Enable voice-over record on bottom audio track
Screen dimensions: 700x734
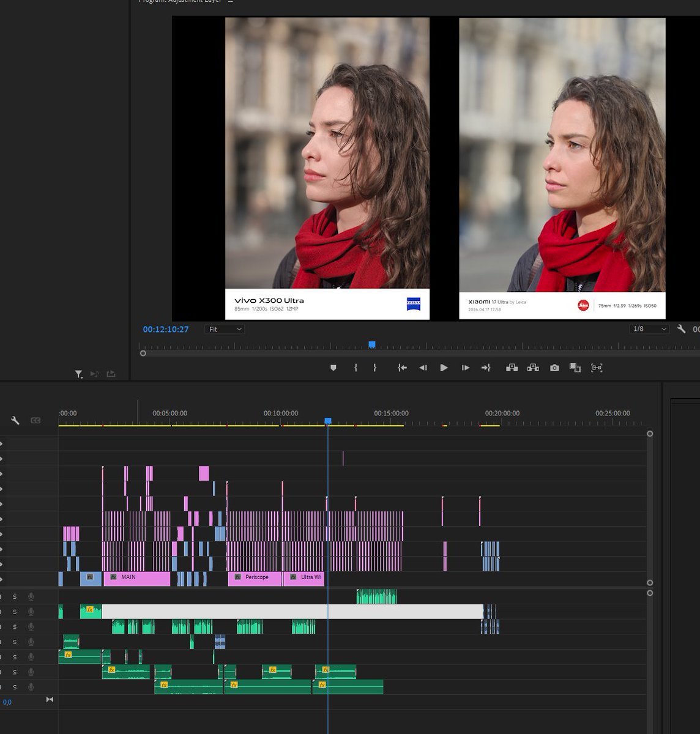(x=31, y=687)
